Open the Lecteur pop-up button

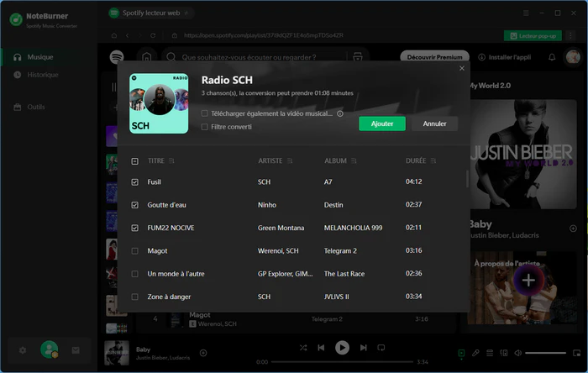coord(533,35)
